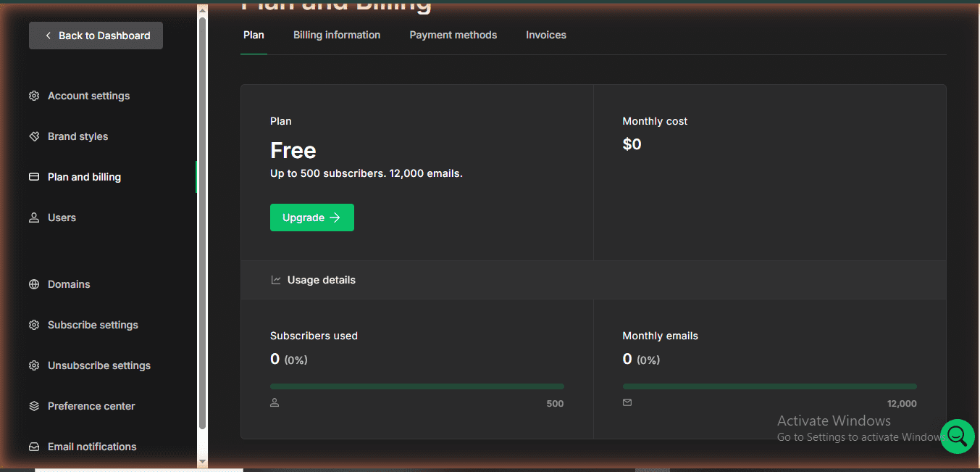Open the Billing information tab
This screenshot has height=472, width=980.
point(337,35)
